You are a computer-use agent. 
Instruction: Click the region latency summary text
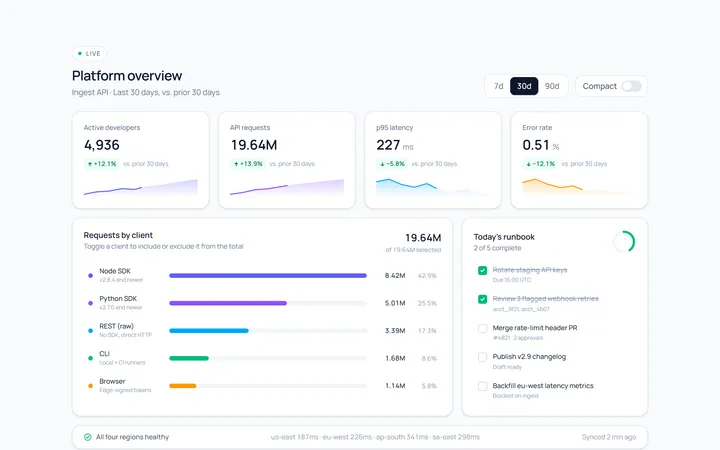[x=375, y=437]
